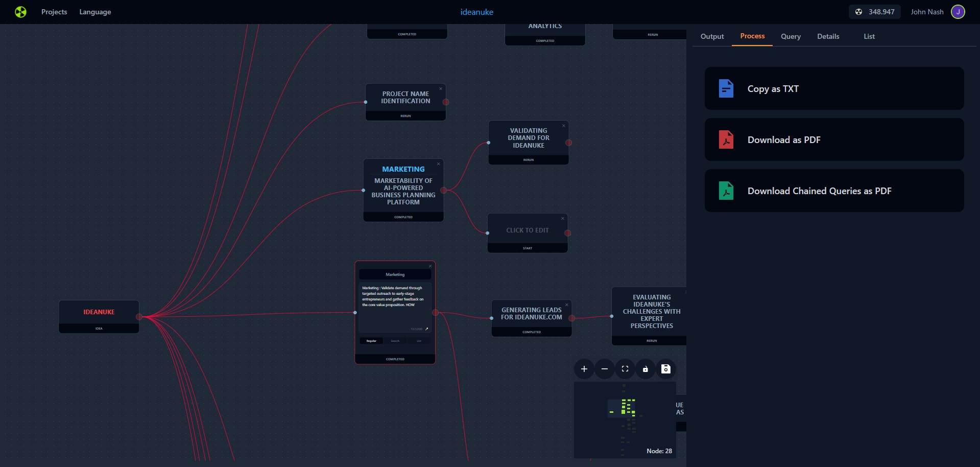Click the Marketing title field in selected node
The image size is (980, 467).
click(x=395, y=274)
